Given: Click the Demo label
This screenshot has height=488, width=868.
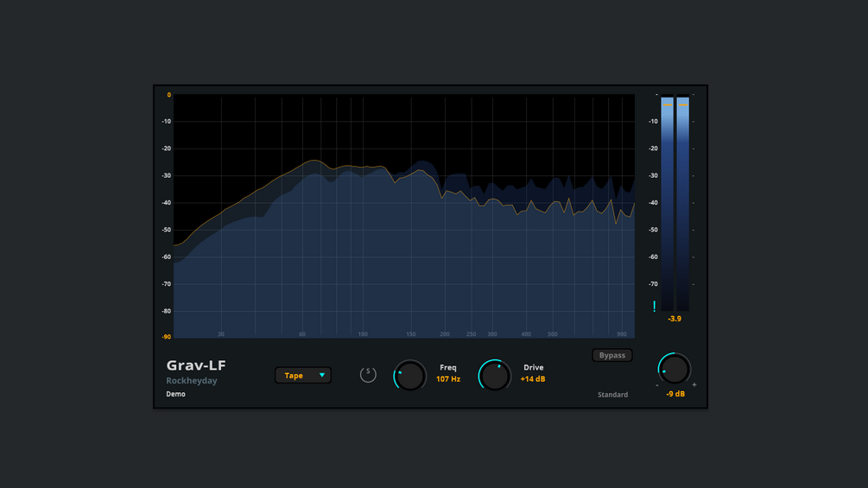Looking at the screenshot, I should pos(176,394).
